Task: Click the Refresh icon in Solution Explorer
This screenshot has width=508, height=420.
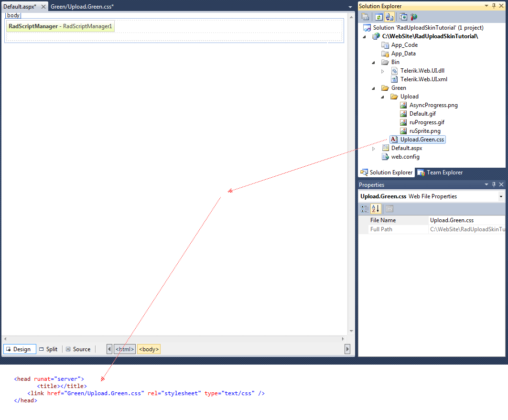Action: (378, 17)
